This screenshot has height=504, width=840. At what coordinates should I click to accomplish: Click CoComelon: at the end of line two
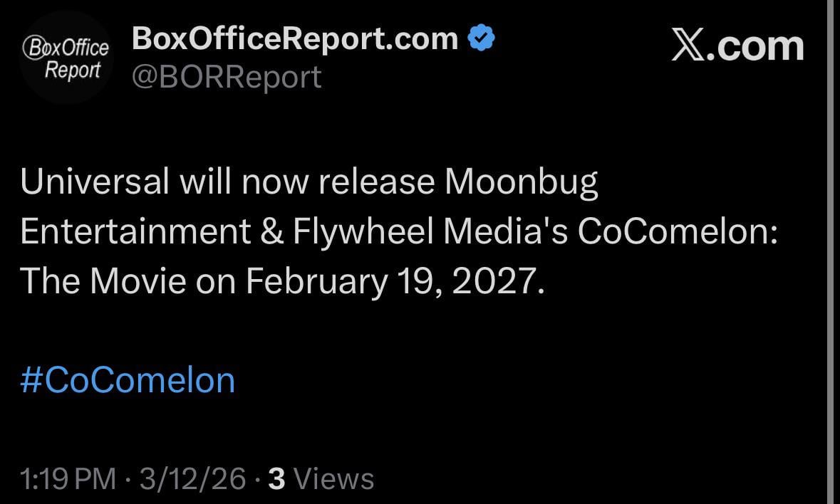(677, 233)
